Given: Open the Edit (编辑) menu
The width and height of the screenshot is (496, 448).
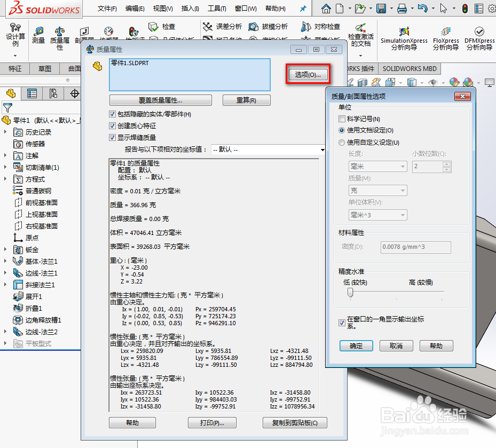Looking at the screenshot, I should [135, 9].
